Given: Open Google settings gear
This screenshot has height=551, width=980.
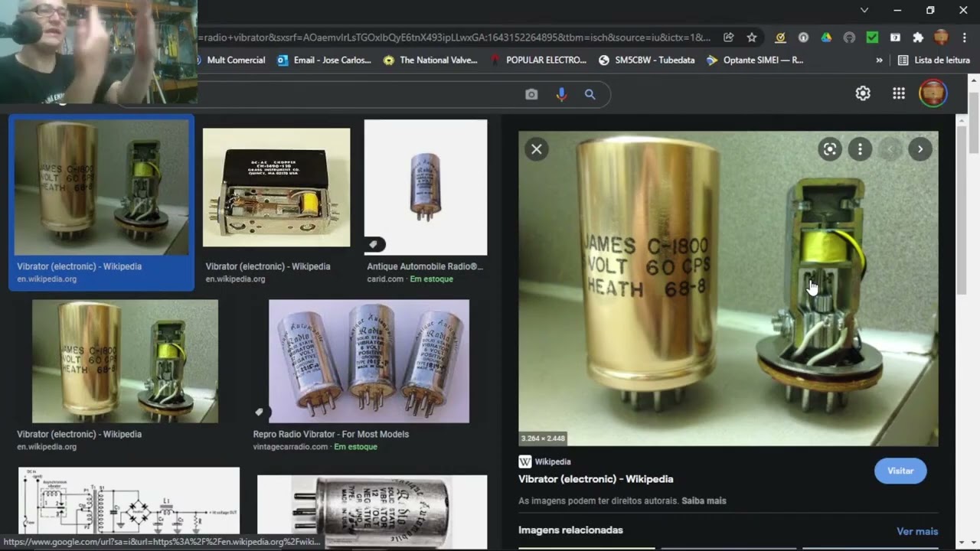Looking at the screenshot, I should tap(863, 93).
